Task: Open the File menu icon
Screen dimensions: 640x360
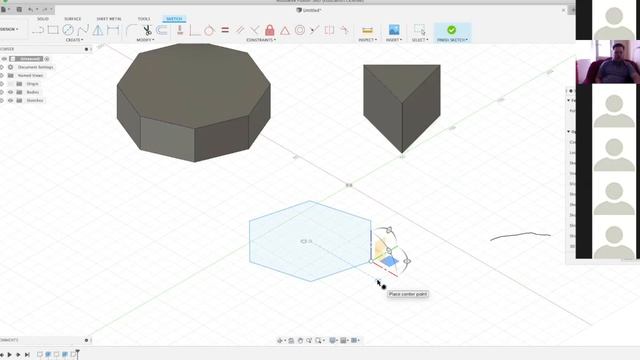Action: (x=4, y=9)
